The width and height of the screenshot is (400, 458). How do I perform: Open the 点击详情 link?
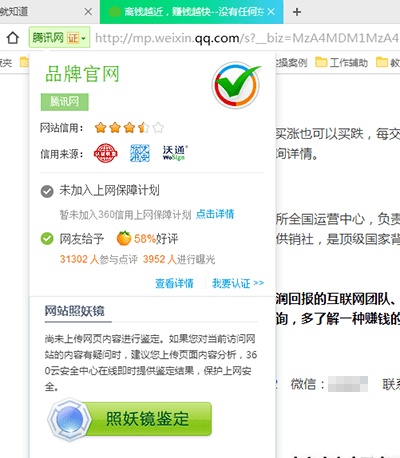215,214
